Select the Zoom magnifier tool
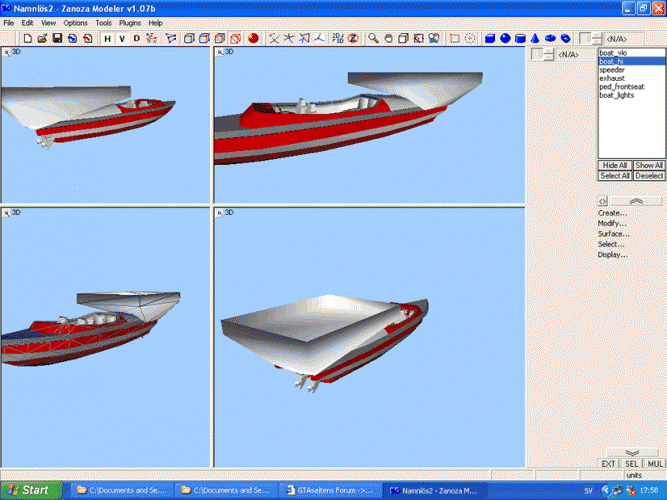This screenshot has height=500, width=667. tap(373, 39)
